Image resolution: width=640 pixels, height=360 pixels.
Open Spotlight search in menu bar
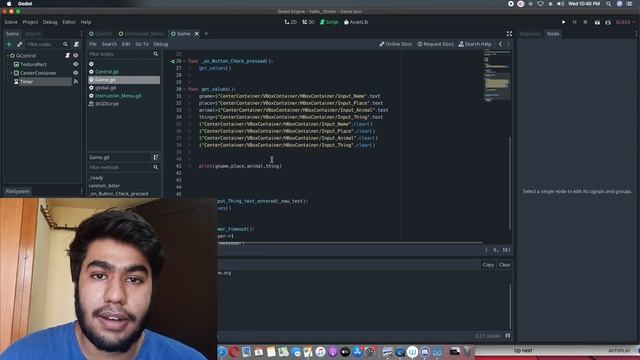click(609, 4)
